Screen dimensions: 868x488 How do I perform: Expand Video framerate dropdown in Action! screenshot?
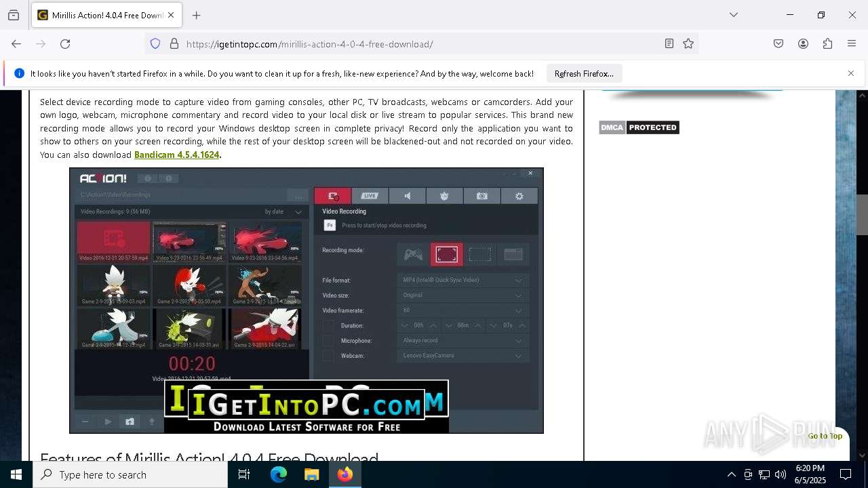[x=463, y=310]
